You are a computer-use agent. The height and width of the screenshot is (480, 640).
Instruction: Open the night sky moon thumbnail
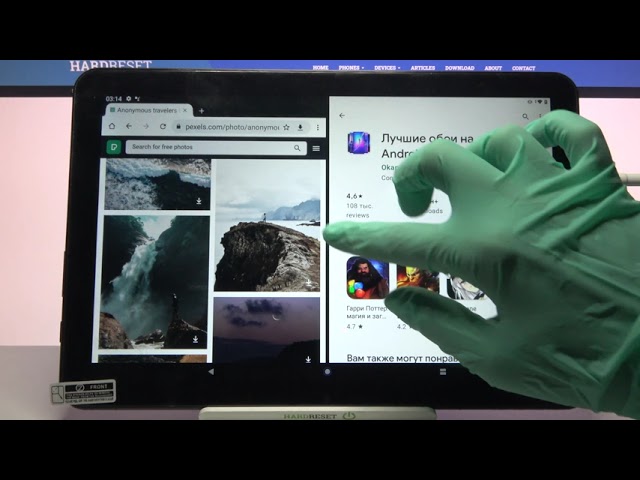267,330
